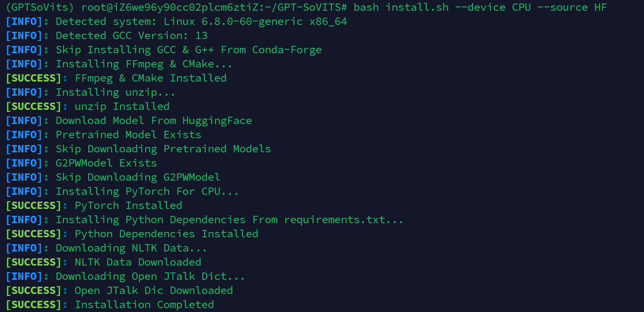Image resolution: width=644 pixels, height=312 pixels.
Task: Click the Skip Downloading G2PWModel line
Action: coord(113,177)
